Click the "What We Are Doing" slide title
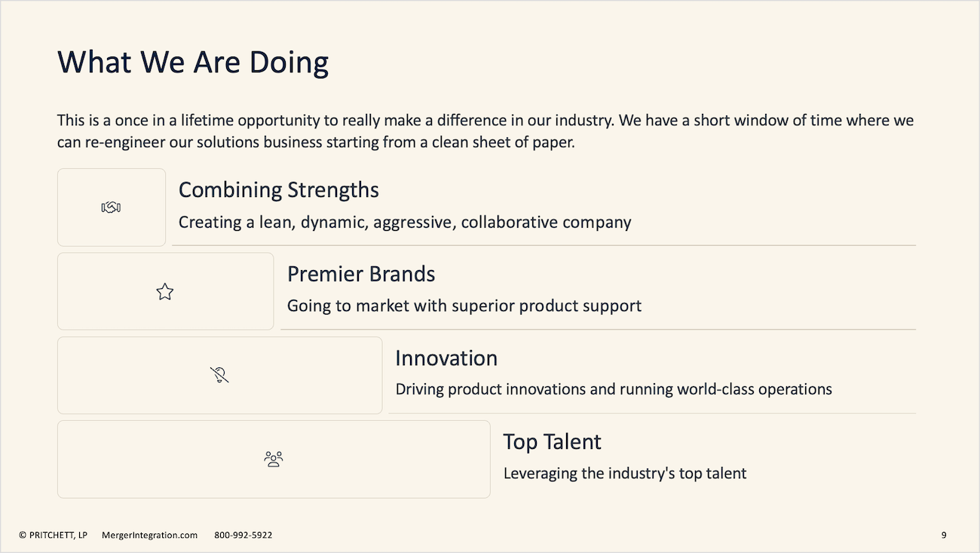 point(193,62)
